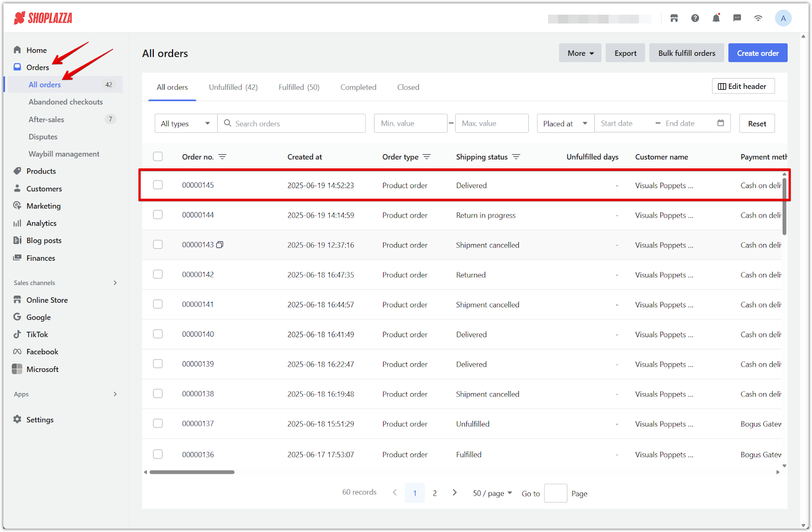Viewport: 812px width, 532px height.
Task: Open Disputes in sidebar
Action: click(43, 136)
